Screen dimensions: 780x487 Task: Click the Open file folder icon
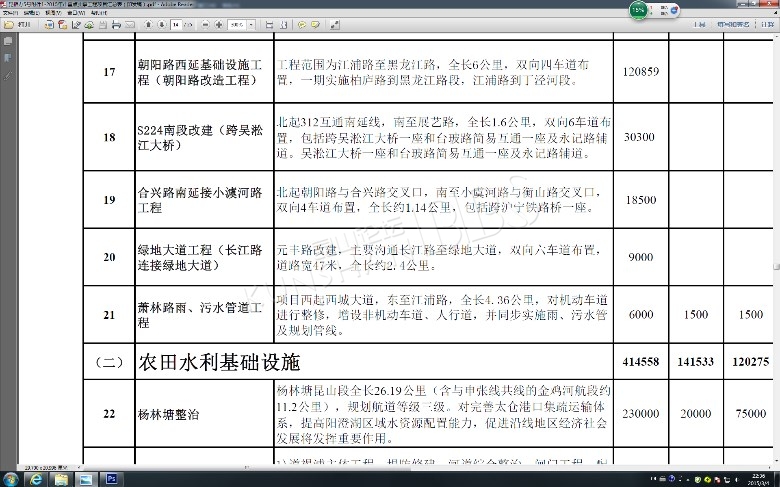tap(9, 23)
